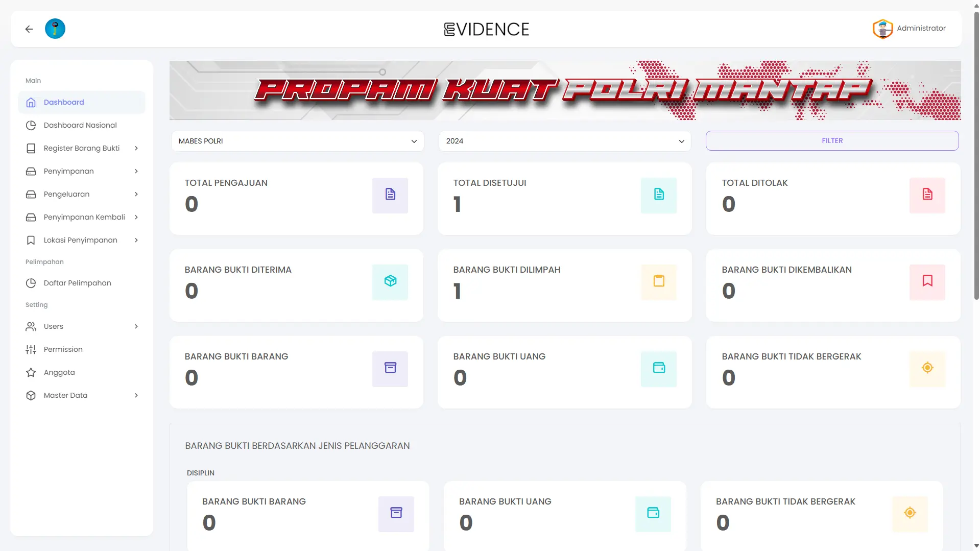Screen dimensions: 980x551
Task: Click the Penyimpanan archive icon
Action: tap(31, 171)
